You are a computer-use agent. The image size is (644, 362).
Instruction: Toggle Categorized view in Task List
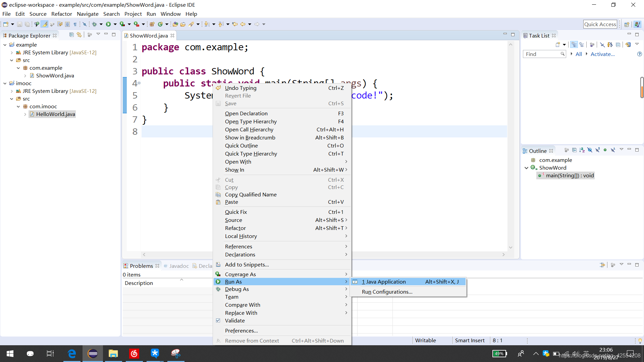pyautogui.click(x=574, y=45)
